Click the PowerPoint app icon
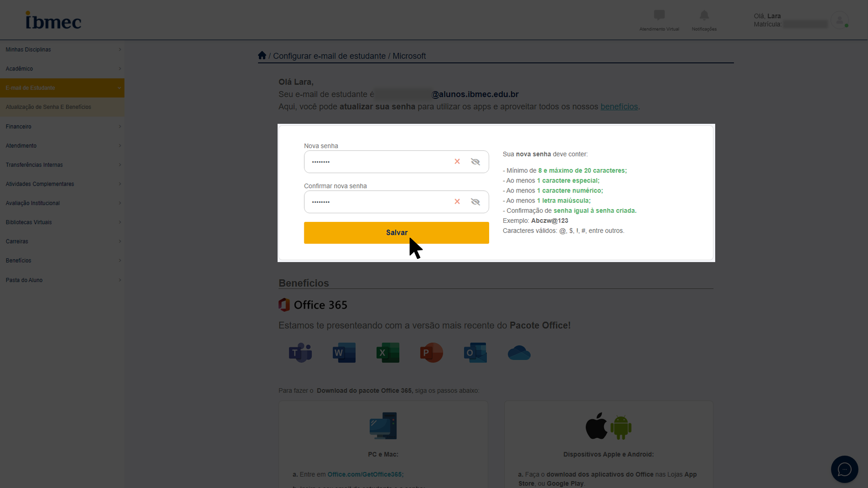Screen dimensions: 868x488 tap(431, 352)
